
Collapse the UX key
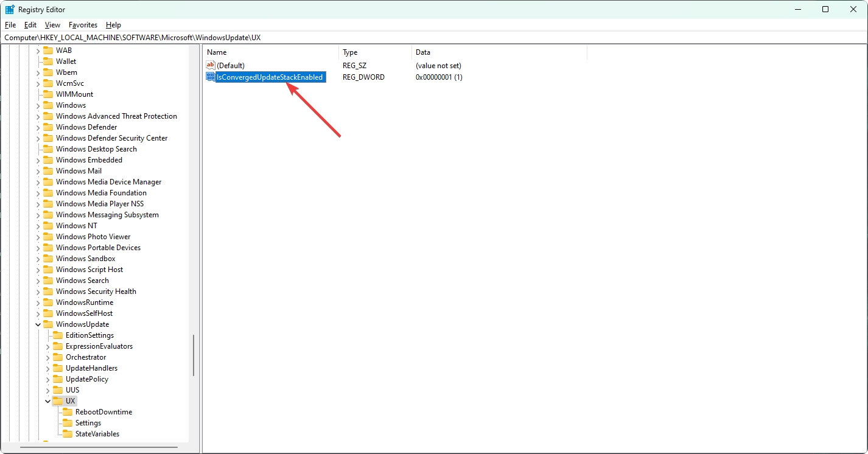click(x=47, y=401)
